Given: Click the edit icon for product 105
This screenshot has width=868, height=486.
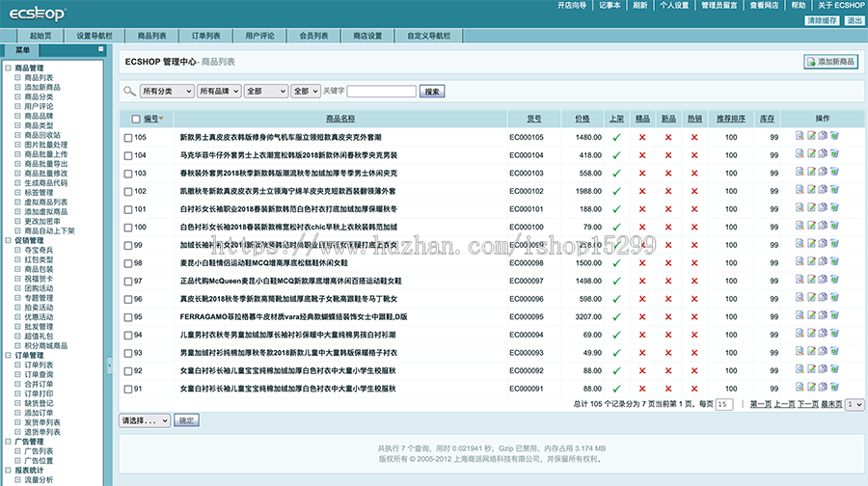Looking at the screenshot, I should pos(811,136).
